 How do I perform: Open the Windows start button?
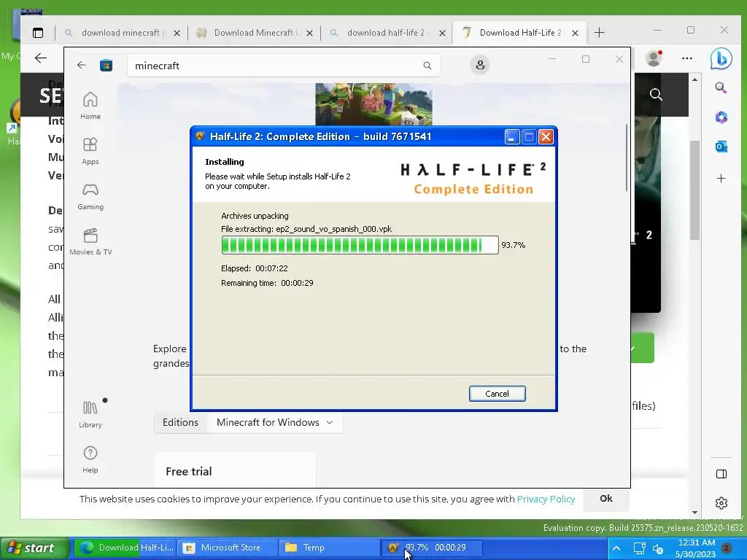34,548
